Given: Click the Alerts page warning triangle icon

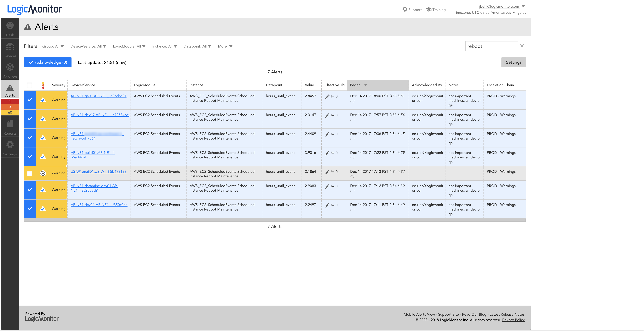Looking at the screenshot, I should point(28,27).
